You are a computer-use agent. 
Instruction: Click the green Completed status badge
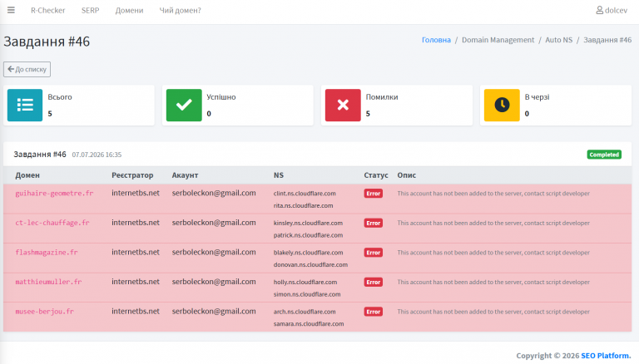click(x=604, y=155)
